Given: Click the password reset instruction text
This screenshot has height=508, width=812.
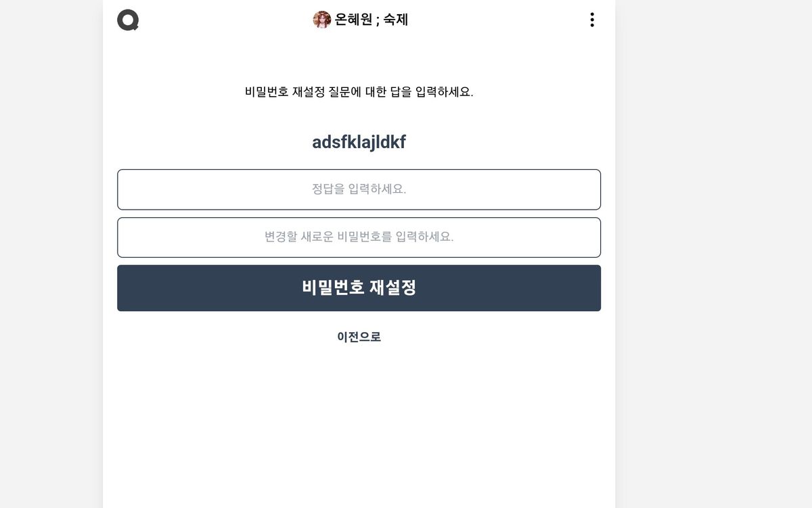Looking at the screenshot, I should coord(359,92).
